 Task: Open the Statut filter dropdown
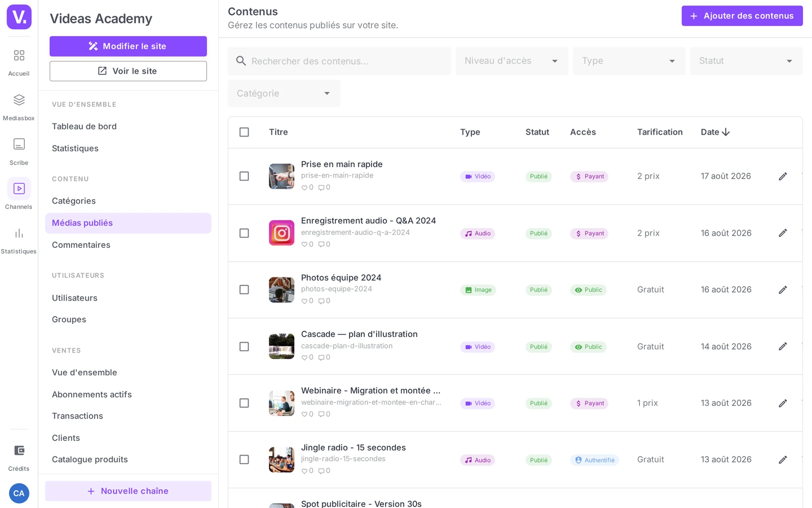pos(746,61)
